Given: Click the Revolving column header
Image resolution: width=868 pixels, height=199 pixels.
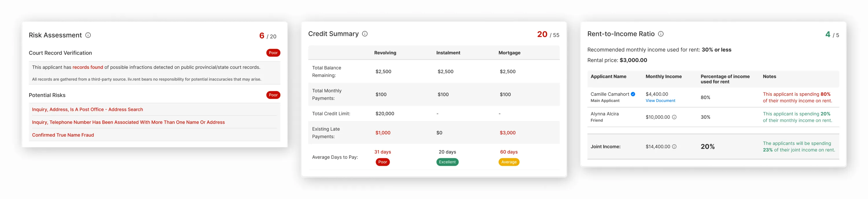Looking at the screenshot, I should (385, 53).
